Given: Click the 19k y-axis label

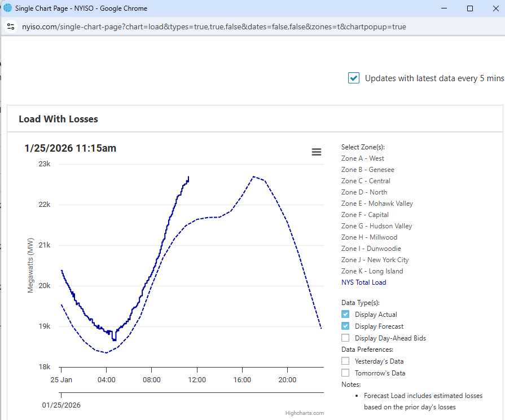Looking at the screenshot, I should (45, 326).
